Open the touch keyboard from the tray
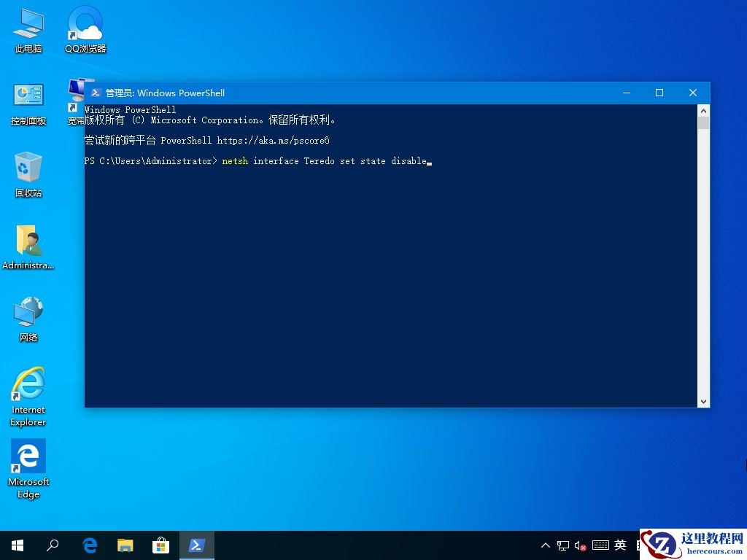 600,545
